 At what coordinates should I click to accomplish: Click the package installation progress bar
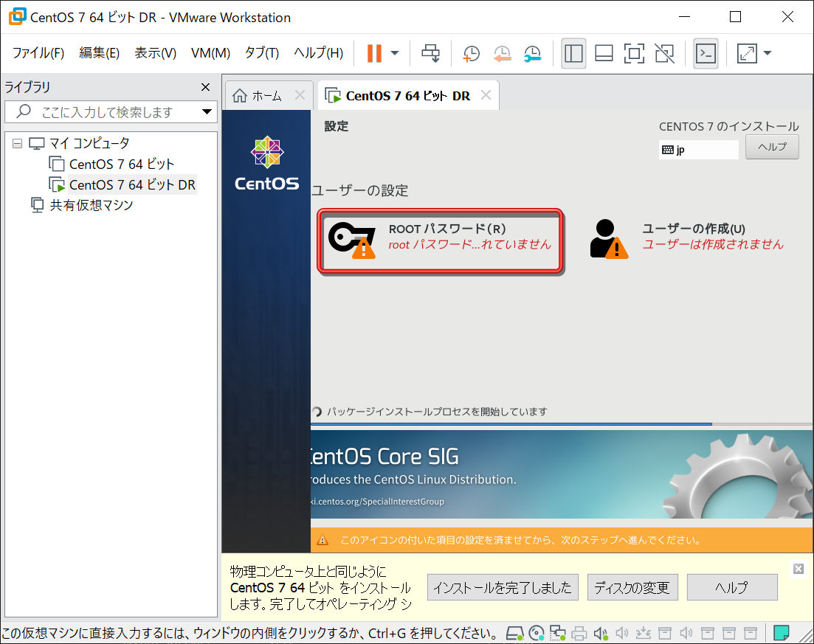[x=562, y=424]
